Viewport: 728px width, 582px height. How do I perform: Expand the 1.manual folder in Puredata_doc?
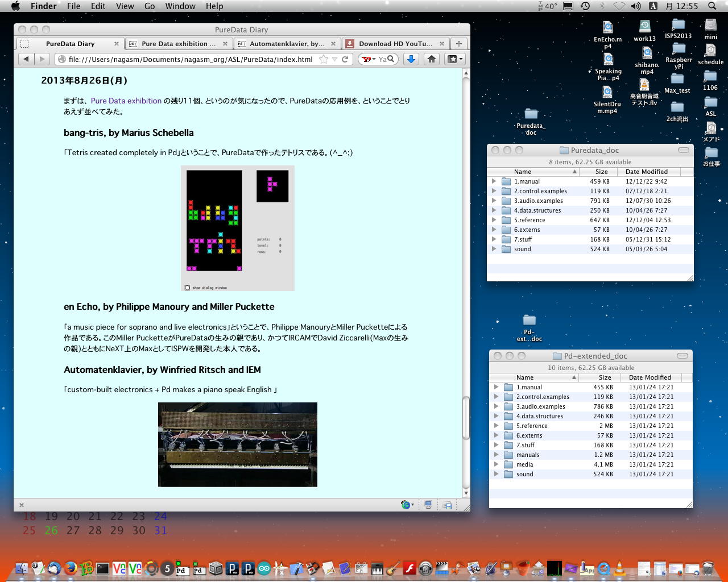click(494, 181)
